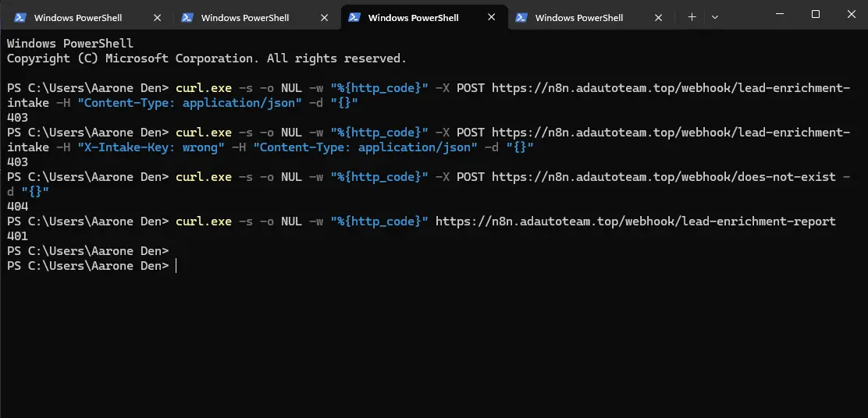Maximize the Windows Terminal window
The width and height of the screenshot is (868, 418).
tap(816, 14)
